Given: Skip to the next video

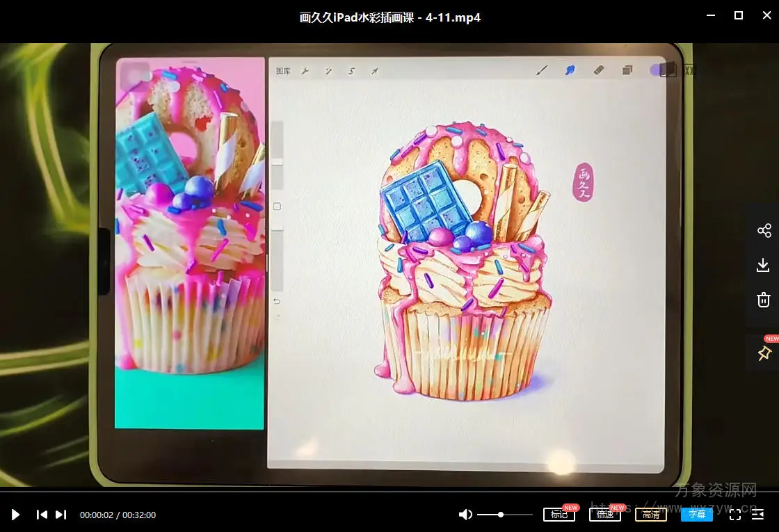Looking at the screenshot, I should (61, 515).
